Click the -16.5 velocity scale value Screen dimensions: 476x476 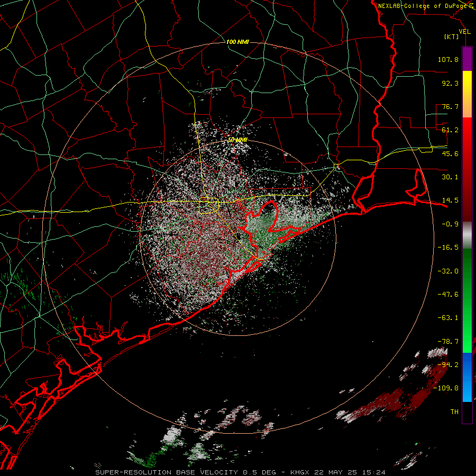(448, 248)
